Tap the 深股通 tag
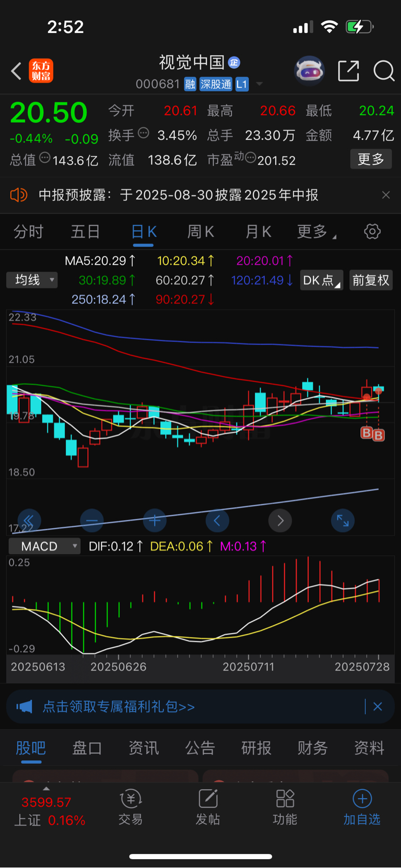This screenshot has width=401, height=868. pyautogui.click(x=216, y=84)
